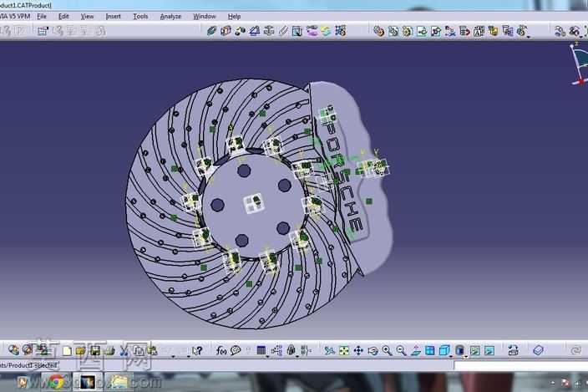Screen dimensions: 588x392
Task: Click the Cut scissors icon
Action: pos(124,350)
